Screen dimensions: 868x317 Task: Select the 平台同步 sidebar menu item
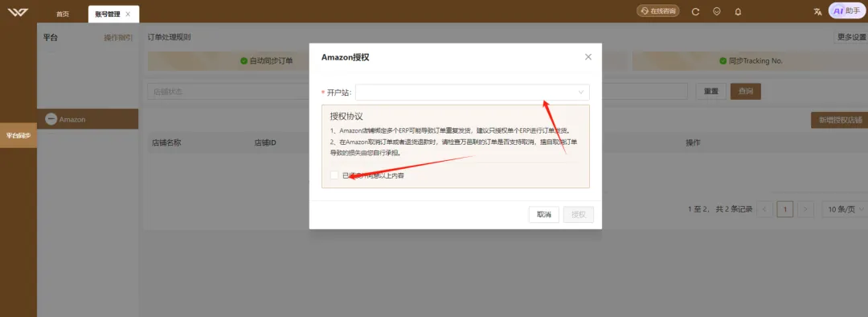click(x=18, y=135)
